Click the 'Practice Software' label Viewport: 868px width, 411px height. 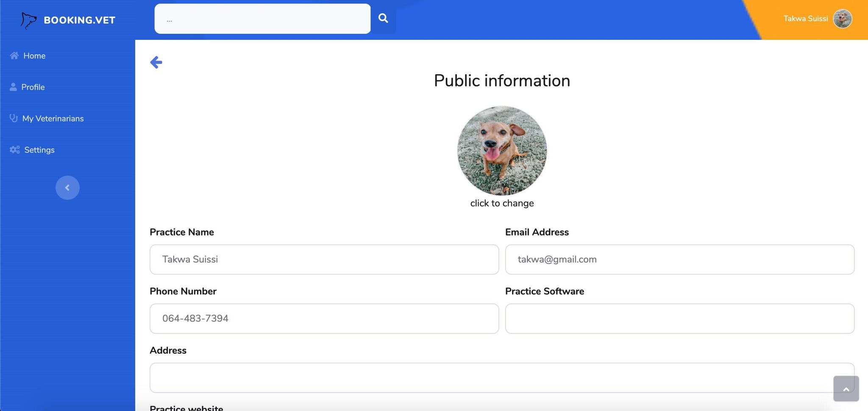pos(545,291)
